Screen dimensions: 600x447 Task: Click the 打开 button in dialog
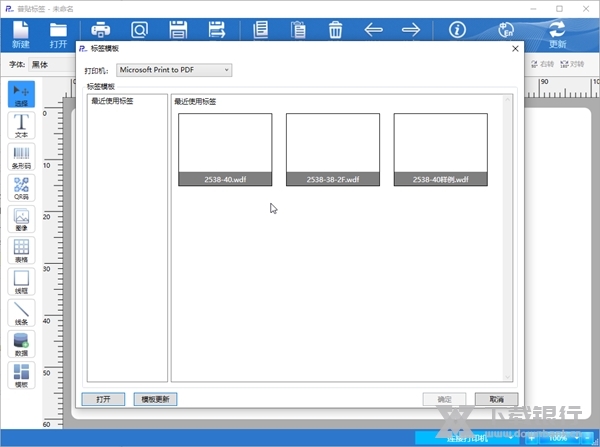(x=104, y=399)
